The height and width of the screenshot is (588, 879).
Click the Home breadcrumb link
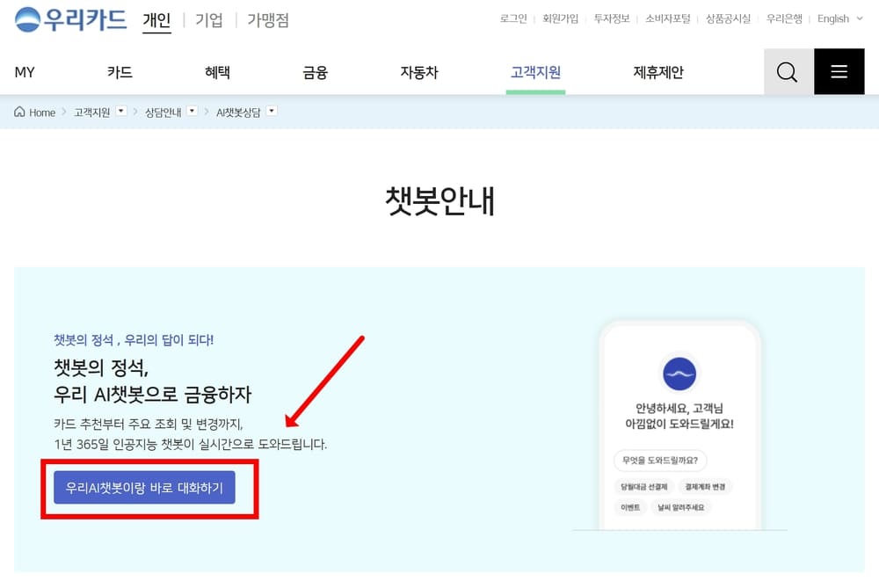[x=42, y=113]
